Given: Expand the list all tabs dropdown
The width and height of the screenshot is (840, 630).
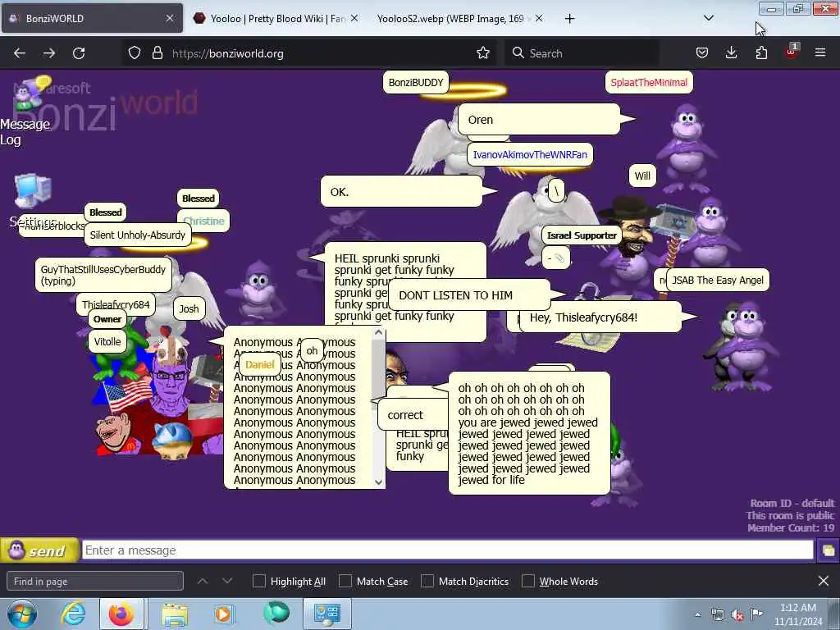Looking at the screenshot, I should [709, 18].
